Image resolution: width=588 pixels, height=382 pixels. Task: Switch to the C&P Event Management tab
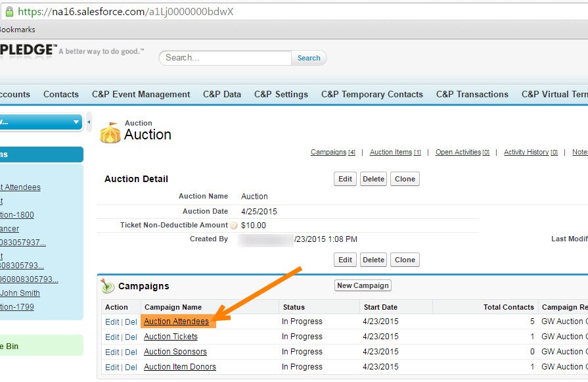141,94
